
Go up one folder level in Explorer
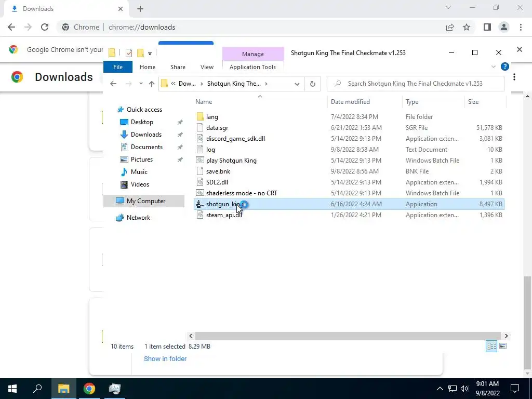(x=151, y=84)
